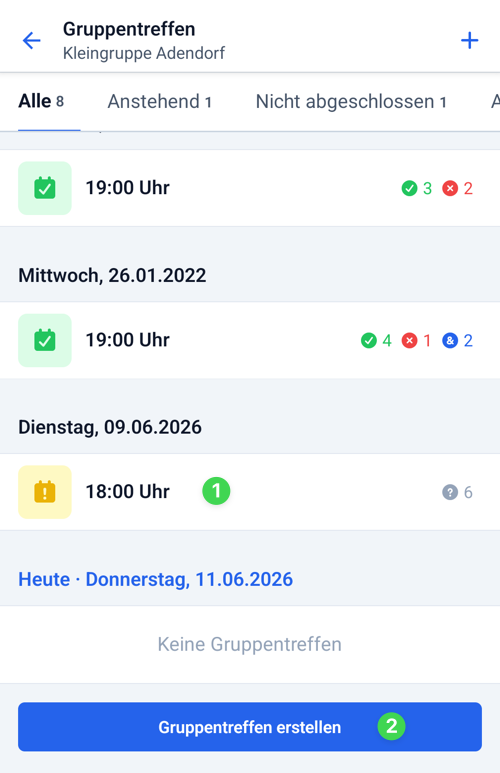Open the 18:00 Uhr meeting on 09.06.2026
The image size is (500, 773).
pos(250,492)
